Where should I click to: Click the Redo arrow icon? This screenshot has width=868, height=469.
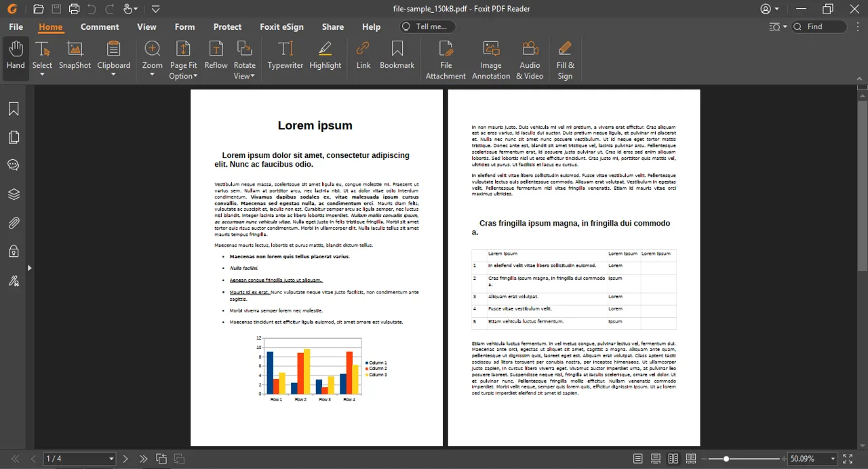pyautogui.click(x=110, y=9)
